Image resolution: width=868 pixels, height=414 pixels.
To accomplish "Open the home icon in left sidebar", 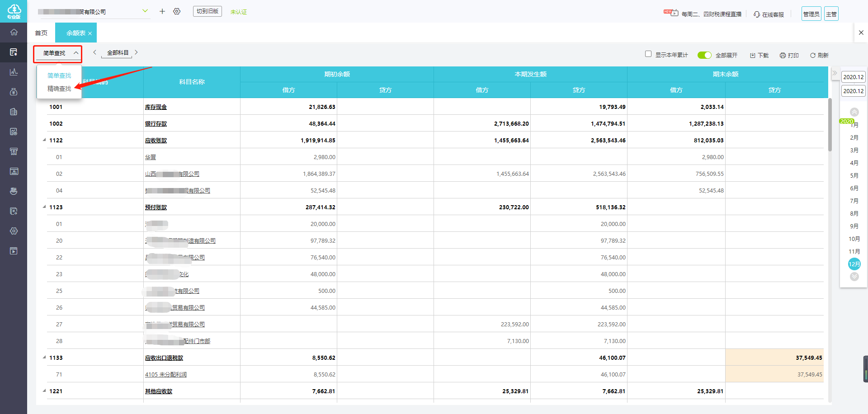I will click(x=14, y=32).
